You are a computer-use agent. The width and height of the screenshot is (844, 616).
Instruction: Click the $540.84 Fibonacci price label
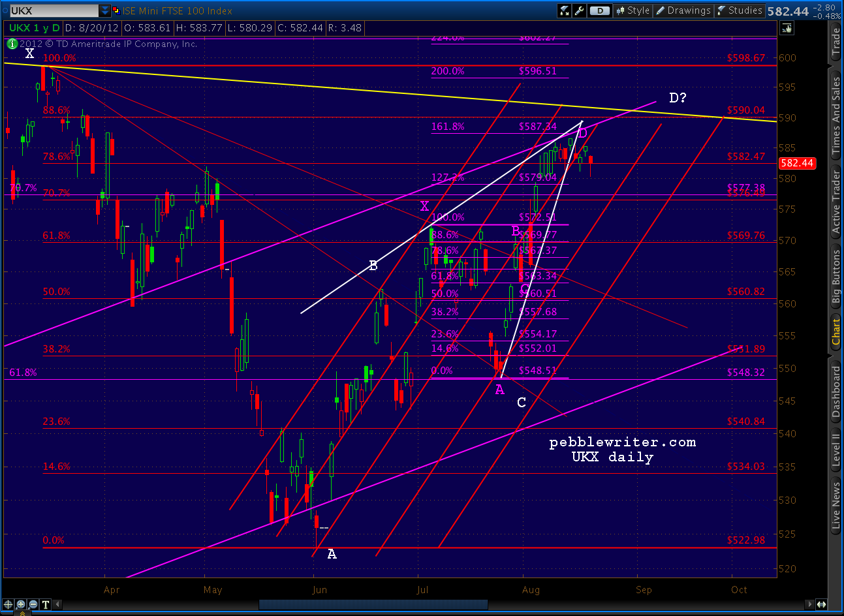[746, 422]
